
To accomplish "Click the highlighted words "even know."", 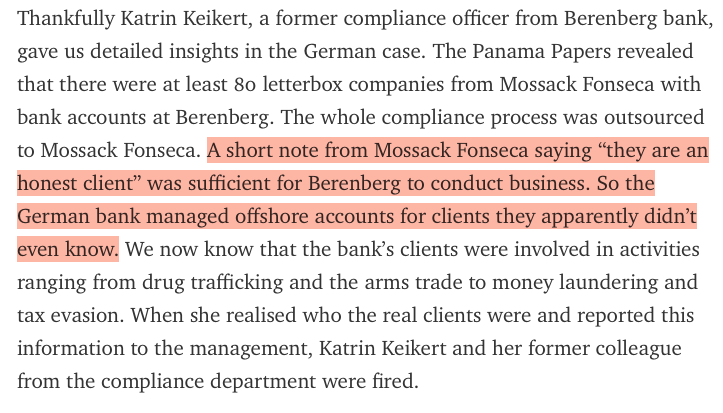I will click(68, 249).
